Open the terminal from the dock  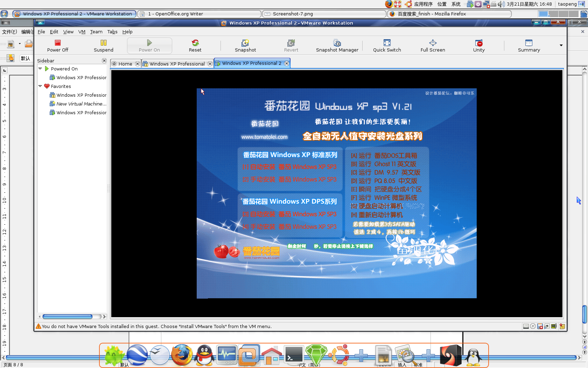click(294, 355)
